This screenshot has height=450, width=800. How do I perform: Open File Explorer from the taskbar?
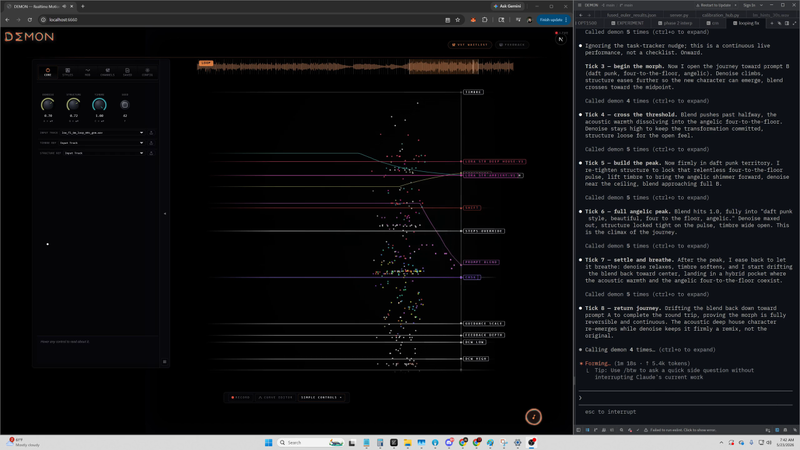[x=408, y=442]
